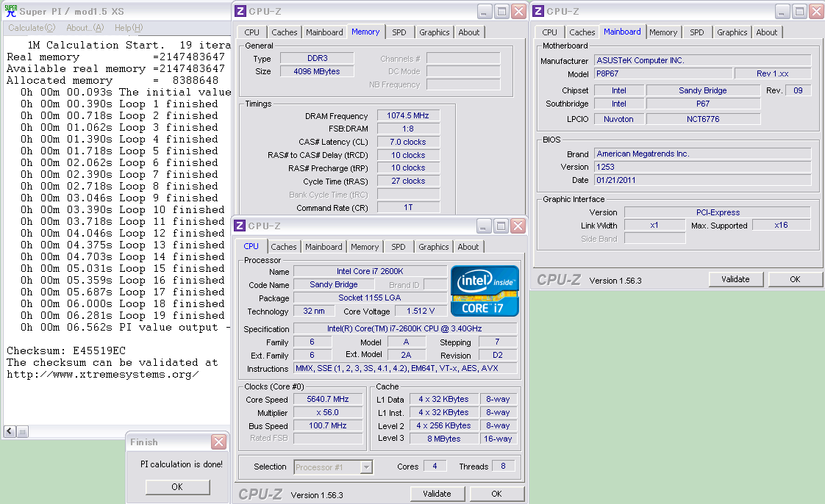This screenshot has width=825, height=504.
Task: Click the Multiplier x 56.0 value
Action: coord(328,412)
